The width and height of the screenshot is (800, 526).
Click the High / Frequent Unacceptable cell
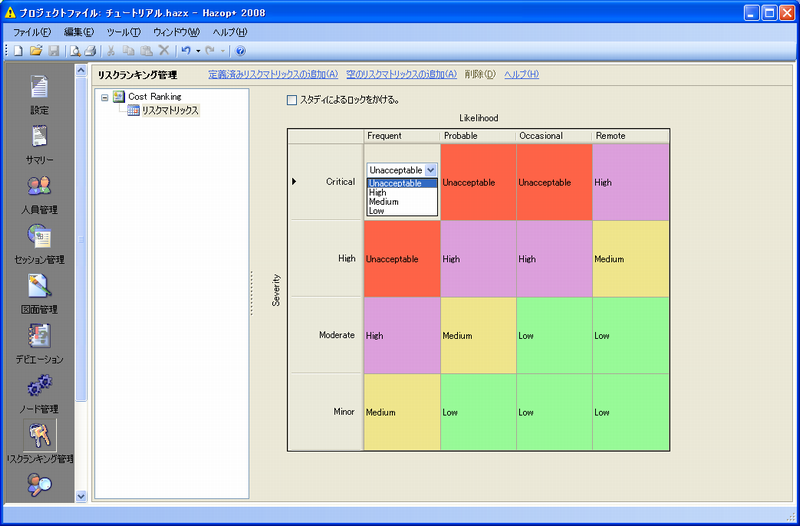pyautogui.click(x=402, y=259)
